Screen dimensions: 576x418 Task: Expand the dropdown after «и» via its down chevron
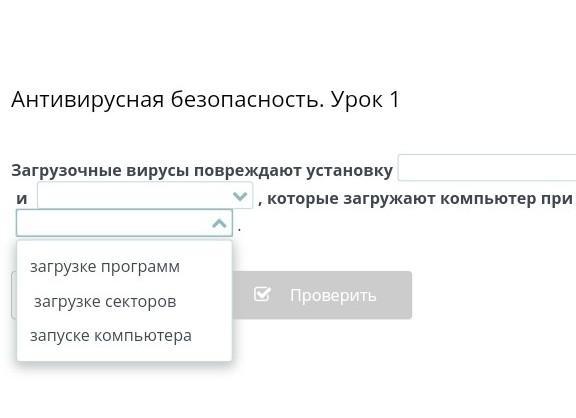[x=240, y=196]
